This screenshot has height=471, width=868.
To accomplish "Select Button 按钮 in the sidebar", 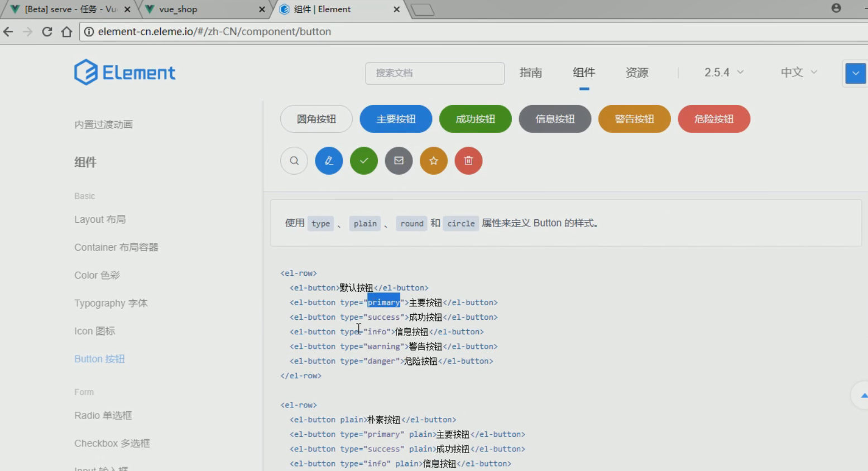I will pyautogui.click(x=99, y=359).
